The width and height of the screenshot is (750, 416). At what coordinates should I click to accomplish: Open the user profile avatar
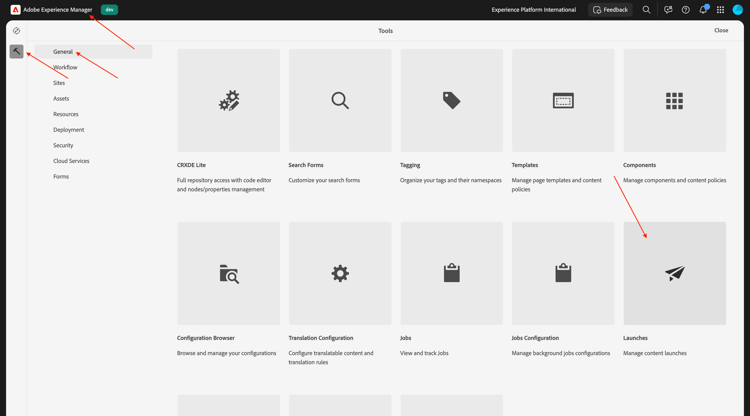[x=738, y=10]
